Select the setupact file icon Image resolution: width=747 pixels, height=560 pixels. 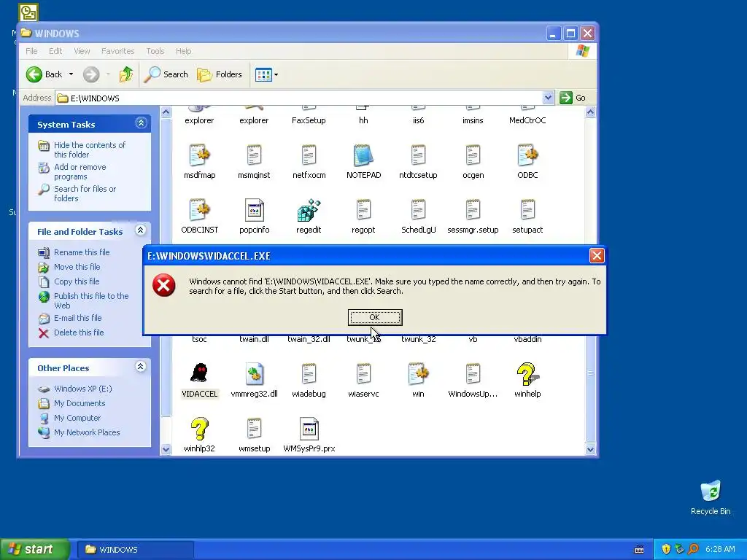point(527,210)
